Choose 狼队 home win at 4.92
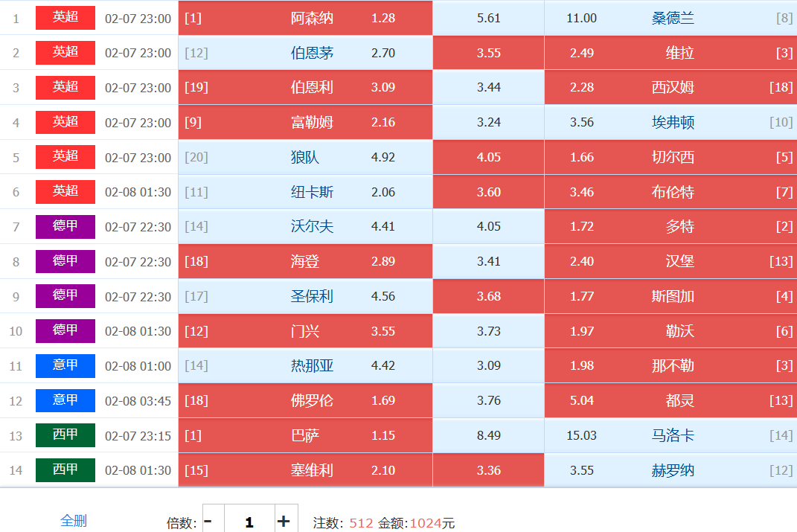The height and width of the screenshot is (532, 797). click(x=305, y=157)
